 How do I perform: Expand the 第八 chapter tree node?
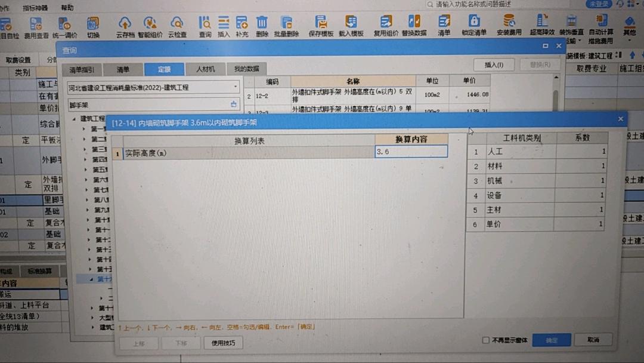(x=86, y=200)
